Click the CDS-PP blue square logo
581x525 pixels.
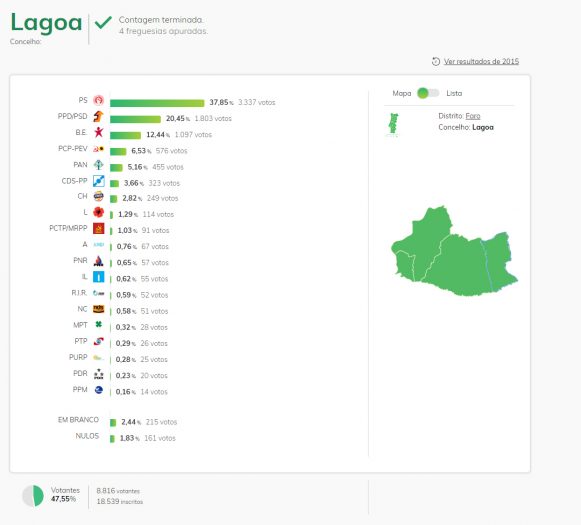point(98,181)
